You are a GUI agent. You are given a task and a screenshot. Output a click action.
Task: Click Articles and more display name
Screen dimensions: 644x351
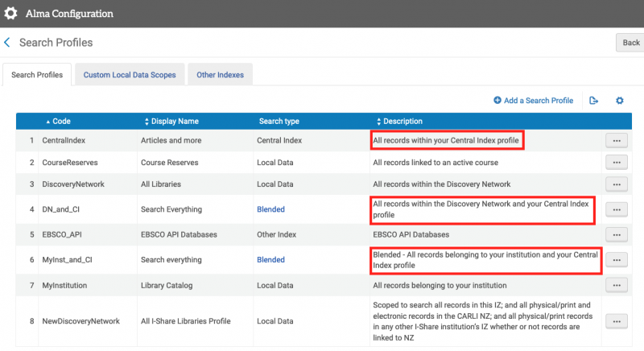tap(171, 140)
